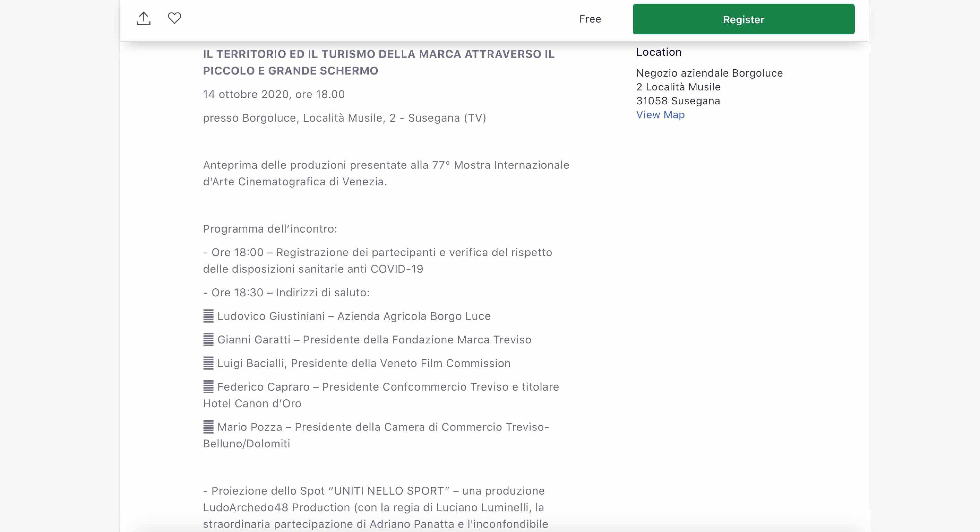Click the 'IL TERRITORIO ED IL TURISMO' heading
Image resolution: width=980 pixels, height=532 pixels.
(379, 62)
